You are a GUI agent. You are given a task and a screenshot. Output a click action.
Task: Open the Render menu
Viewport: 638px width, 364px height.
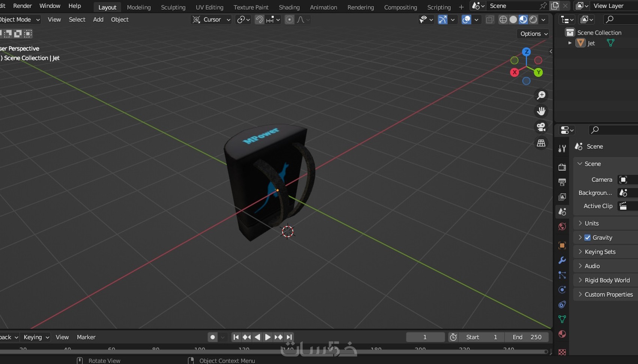click(23, 6)
